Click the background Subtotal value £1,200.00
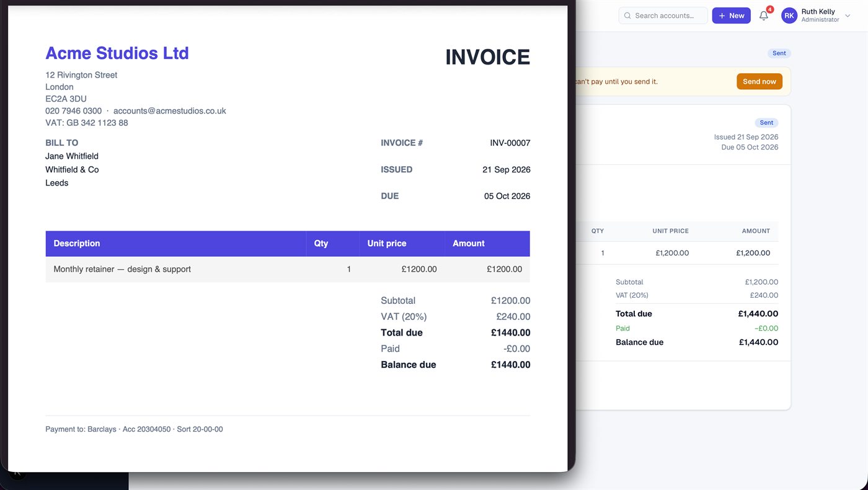The image size is (868, 490). [x=761, y=282]
